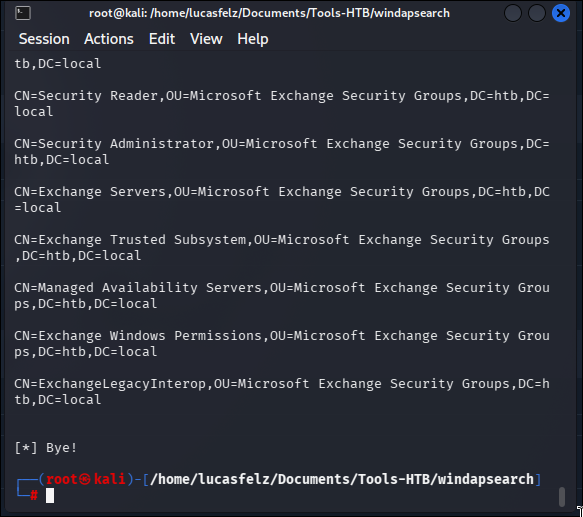Screen dimensions: 583x517
Task: Close the terminal with blue X button
Action: [561, 13]
